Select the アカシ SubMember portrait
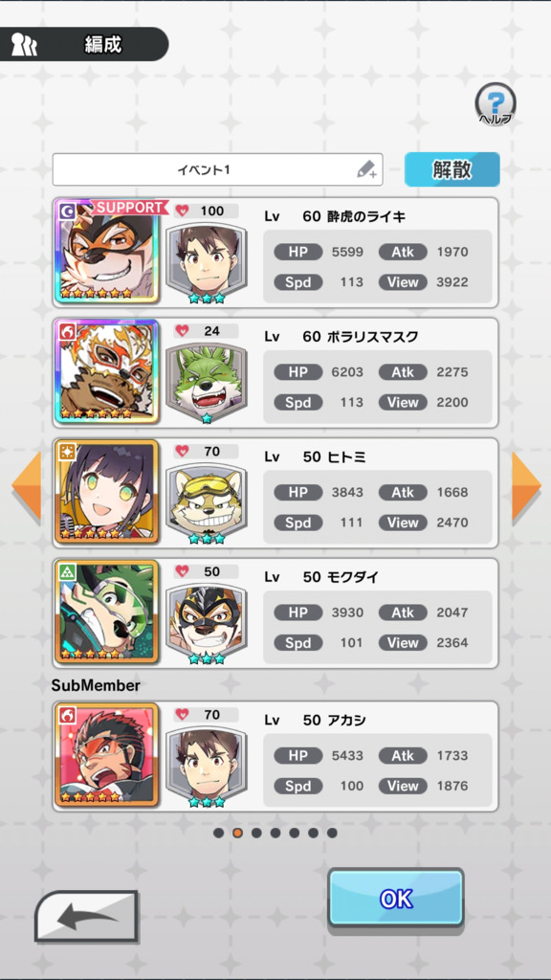Image resolution: width=551 pixels, height=980 pixels. point(106,755)
